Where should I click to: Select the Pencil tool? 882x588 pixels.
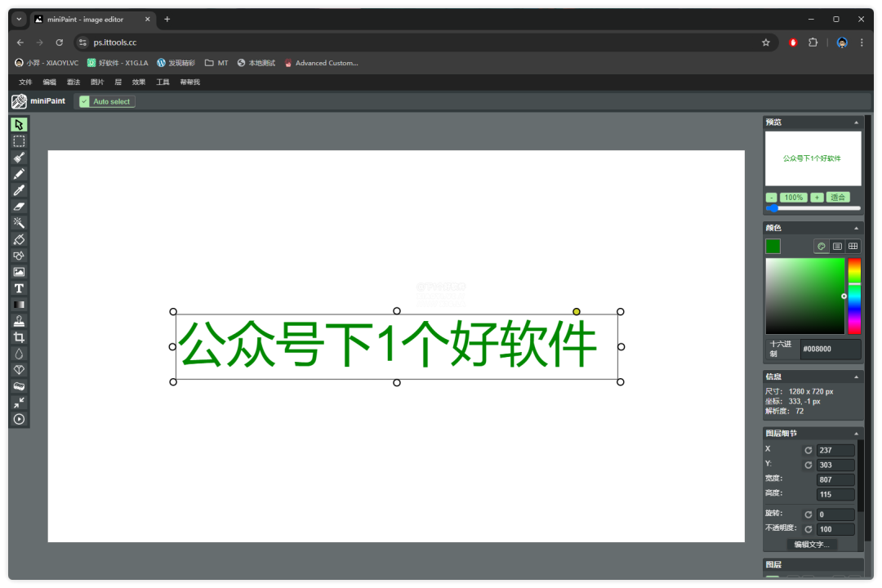19,174
